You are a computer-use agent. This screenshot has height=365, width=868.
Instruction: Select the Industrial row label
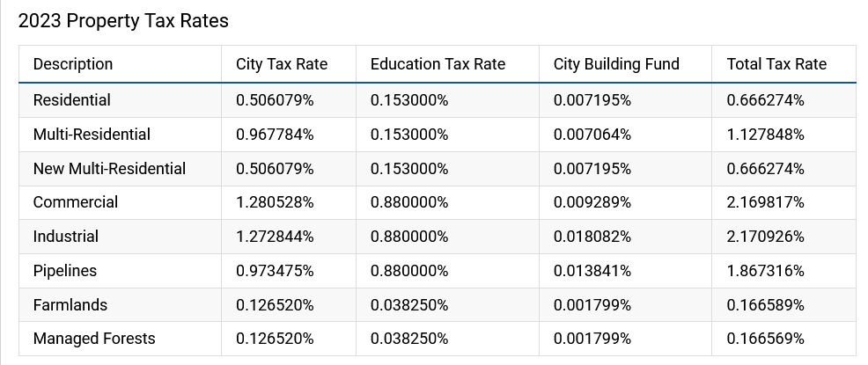point(66,237)
